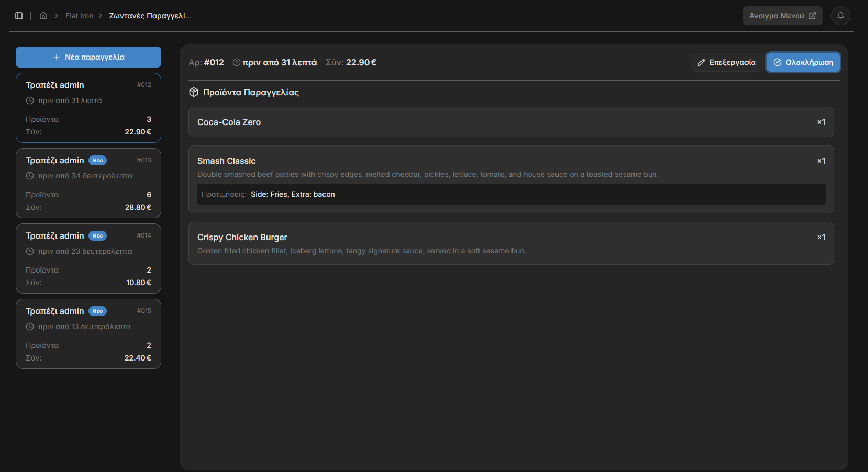
Task: Click the clock icon in order header
Action: point(237,62)
